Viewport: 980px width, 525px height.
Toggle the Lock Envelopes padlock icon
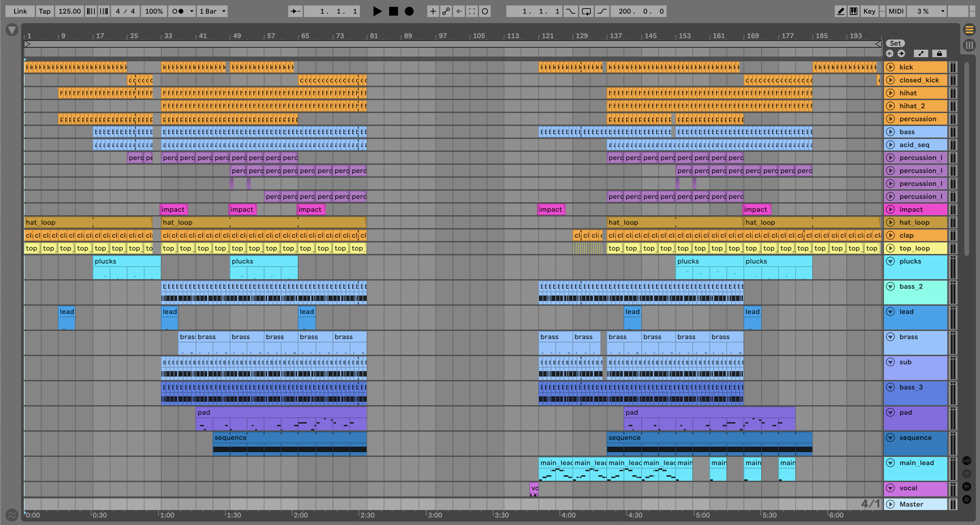click(x=939, y=53)
